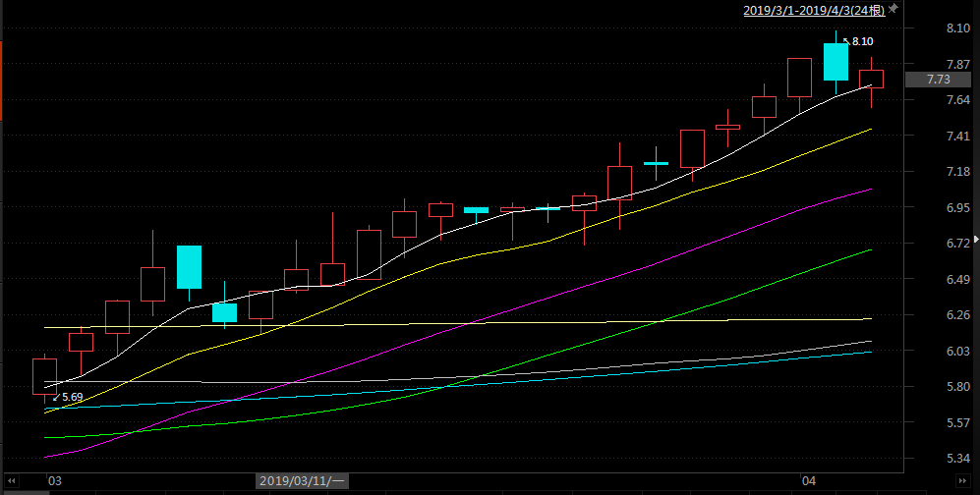Click the 7.64 price axis label
Image resolution: width=980 pixels, height=495 pixels.
[958, 100]
